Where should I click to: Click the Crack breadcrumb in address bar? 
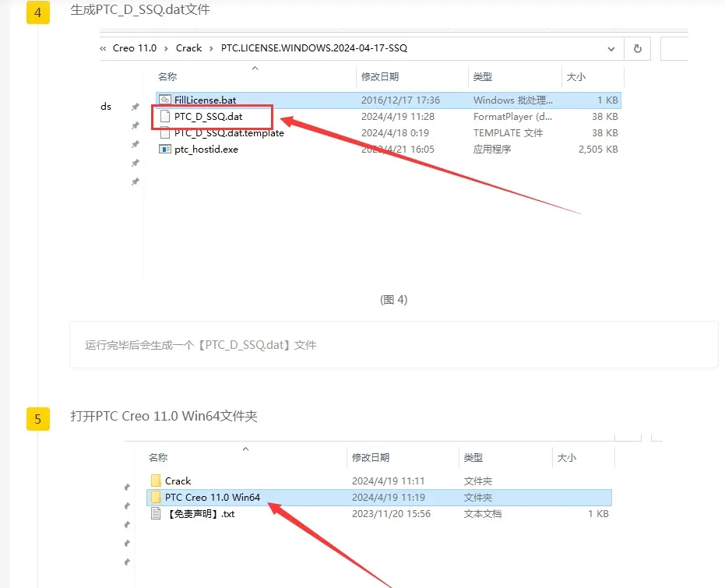(188, 48)
